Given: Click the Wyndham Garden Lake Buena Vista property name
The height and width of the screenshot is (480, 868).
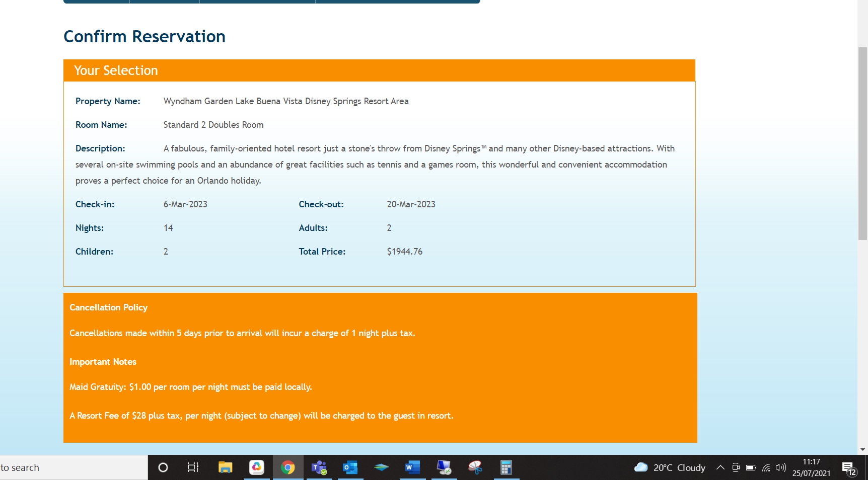Looking at the screenshot, I should (286, 101).
